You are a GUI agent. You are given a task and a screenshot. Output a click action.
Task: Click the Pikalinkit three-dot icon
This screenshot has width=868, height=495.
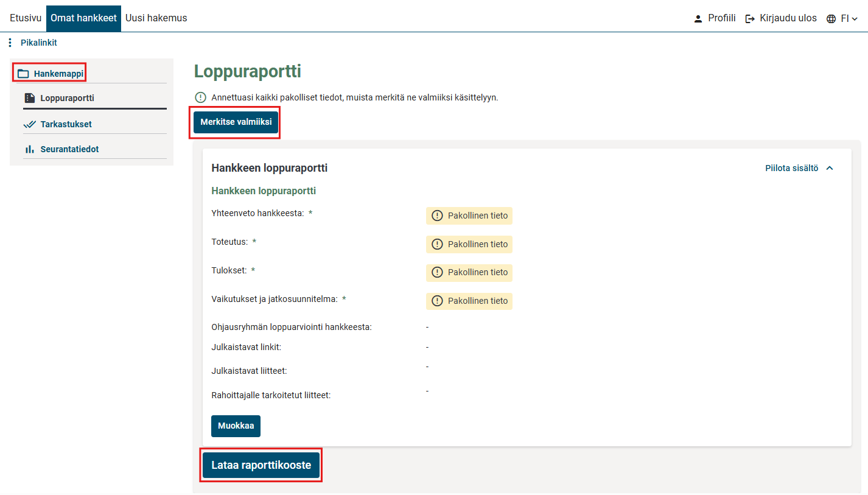10,43
